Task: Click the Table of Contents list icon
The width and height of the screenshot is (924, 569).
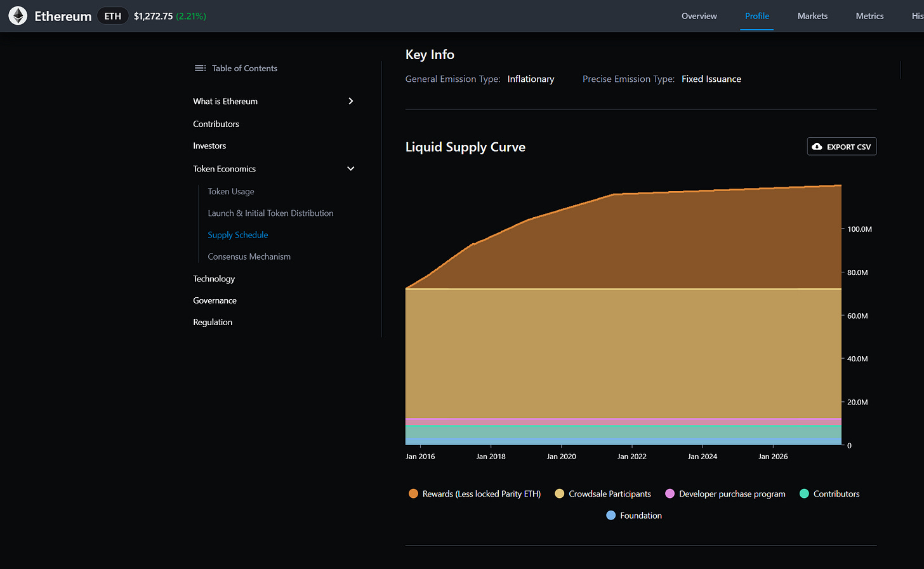Action: tap(200, 68)
